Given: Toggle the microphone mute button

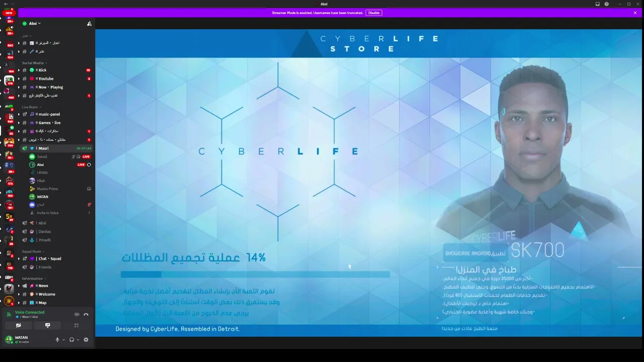Looking at the screenshot, I should pyautogui.click(x=57, y=340).
